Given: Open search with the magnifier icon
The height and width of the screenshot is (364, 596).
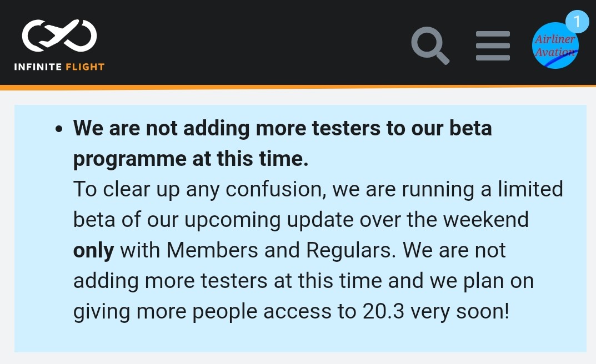Looking at the screenshot, I should tap(430, 46).
